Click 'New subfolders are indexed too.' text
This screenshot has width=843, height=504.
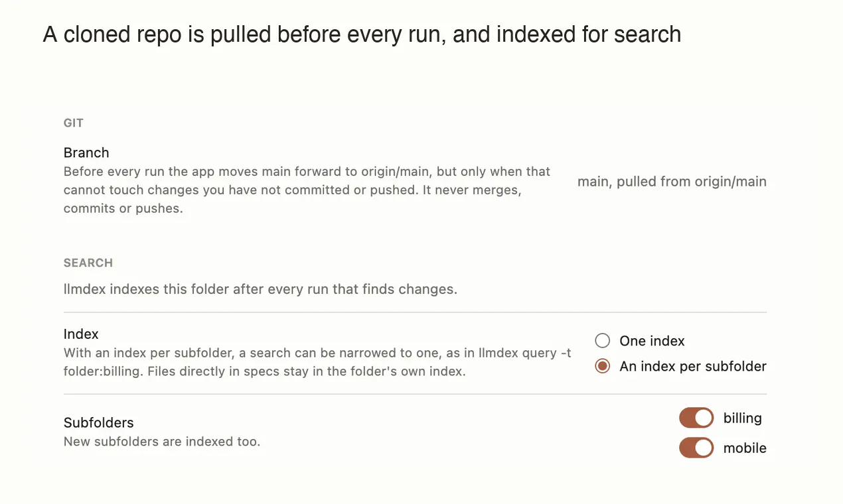tap(162, 441)
